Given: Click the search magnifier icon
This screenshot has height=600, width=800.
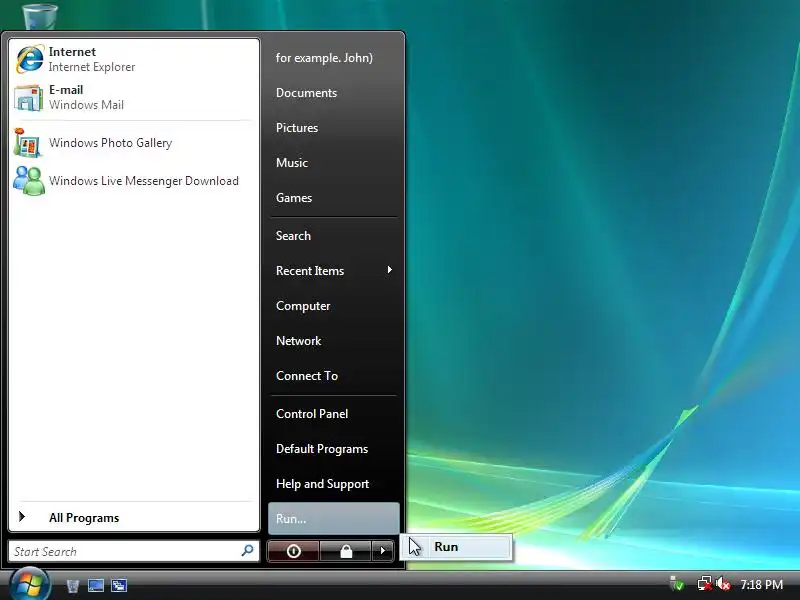Looking at the screenshot, I should [247, 551].
